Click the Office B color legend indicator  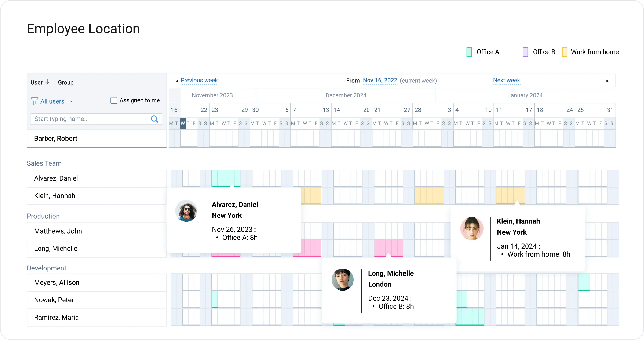(x=525, y=51)
